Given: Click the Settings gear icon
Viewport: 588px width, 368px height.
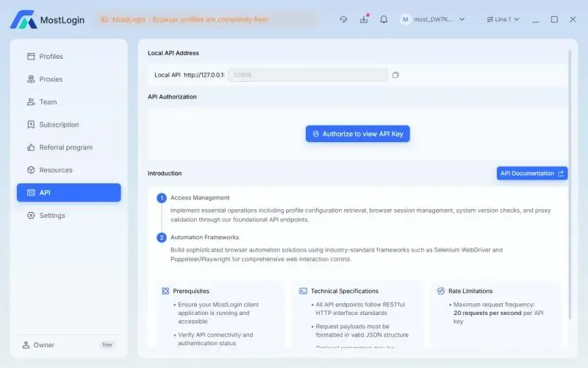Looking at the screenshot, I should click(31, 216).
